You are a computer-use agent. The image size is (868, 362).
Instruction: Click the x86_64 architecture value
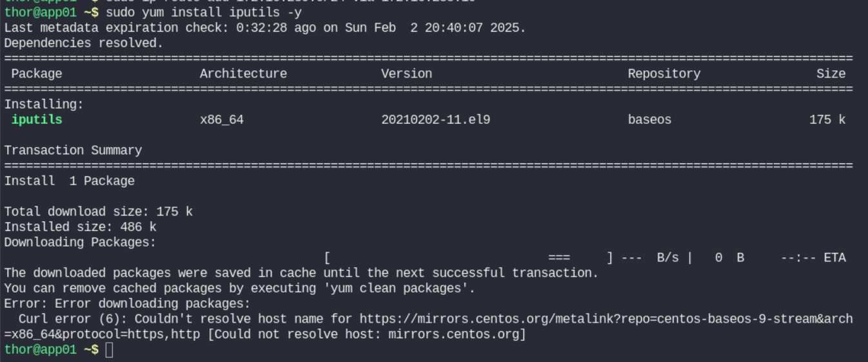click(x=222, y=120)
